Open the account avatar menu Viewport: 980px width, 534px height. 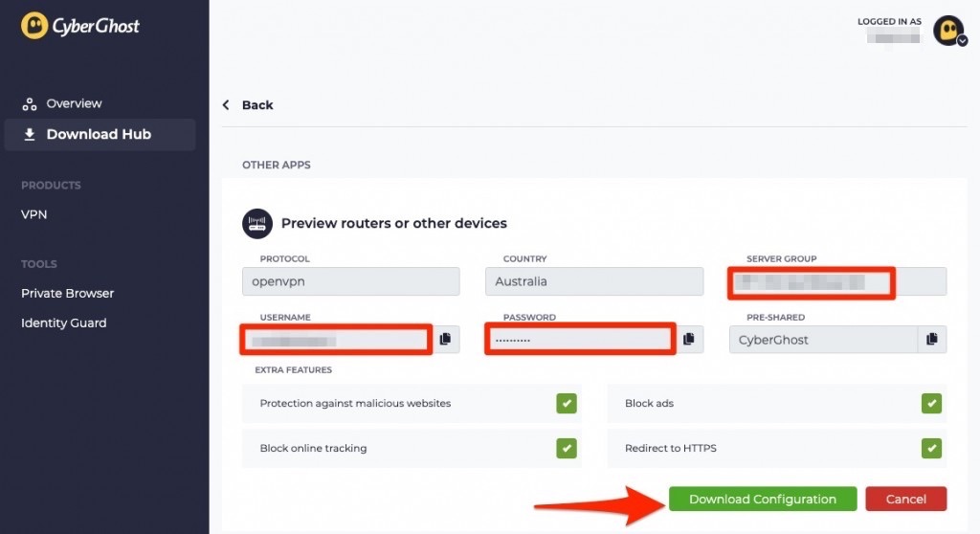[x=948, y=30]
